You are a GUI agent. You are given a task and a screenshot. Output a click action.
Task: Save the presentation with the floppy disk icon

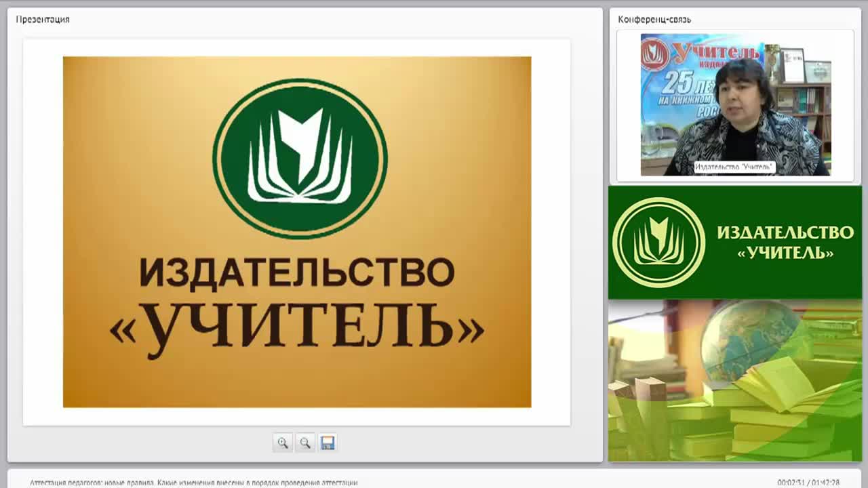coord(328,443)
